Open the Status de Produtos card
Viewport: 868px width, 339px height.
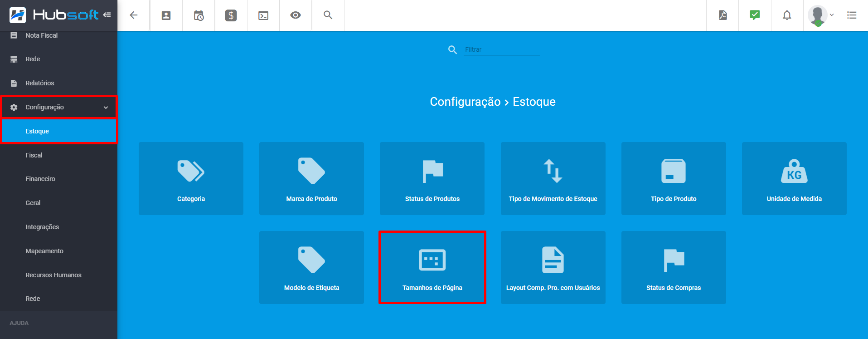[x=432, y=178]
